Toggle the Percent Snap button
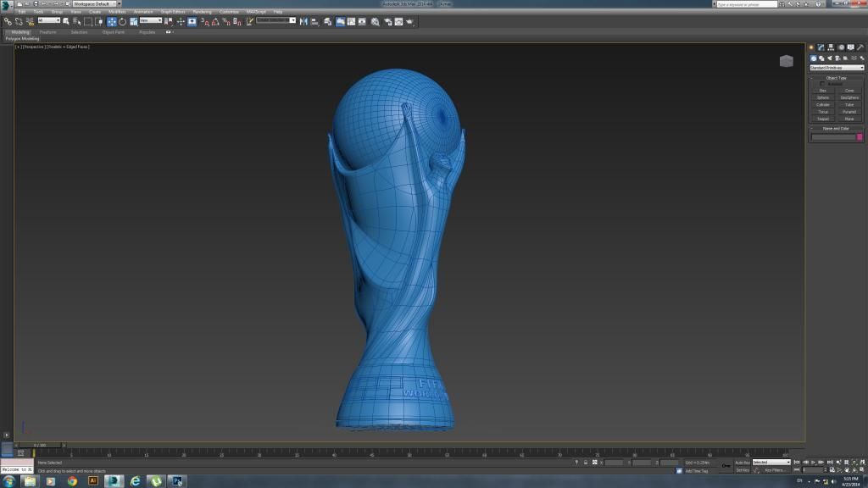 pos(225,21)
